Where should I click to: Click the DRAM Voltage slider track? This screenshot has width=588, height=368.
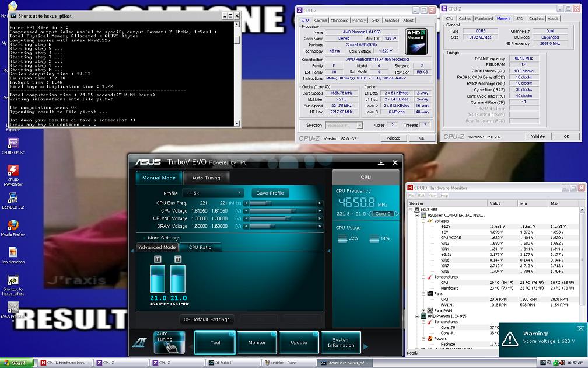pyautogui.click(x=284, y=227)
